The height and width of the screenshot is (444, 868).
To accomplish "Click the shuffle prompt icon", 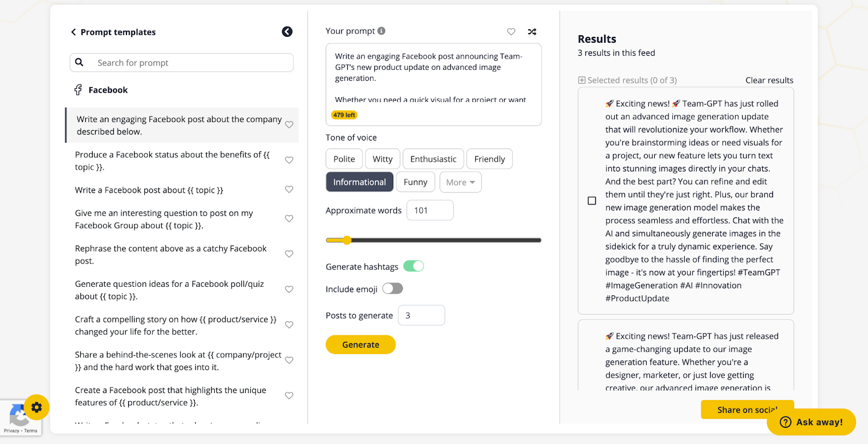I will [x=532, y=31].
